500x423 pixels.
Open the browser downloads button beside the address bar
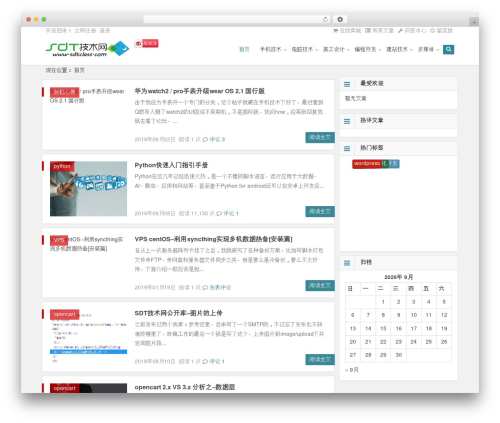340,19
